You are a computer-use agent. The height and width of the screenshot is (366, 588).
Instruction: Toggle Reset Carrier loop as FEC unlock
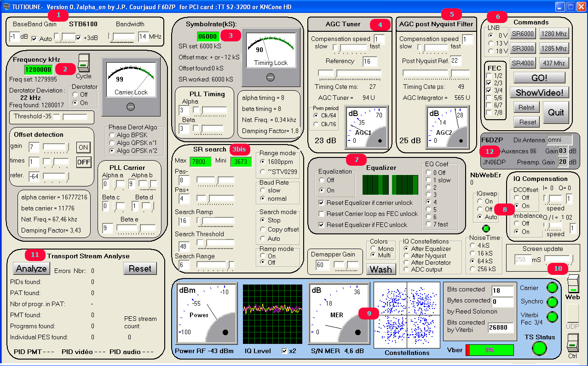point(322,214)
